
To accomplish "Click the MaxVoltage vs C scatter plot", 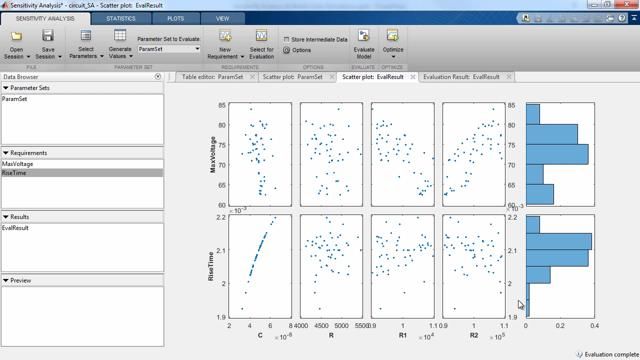I will coord(260,154).
